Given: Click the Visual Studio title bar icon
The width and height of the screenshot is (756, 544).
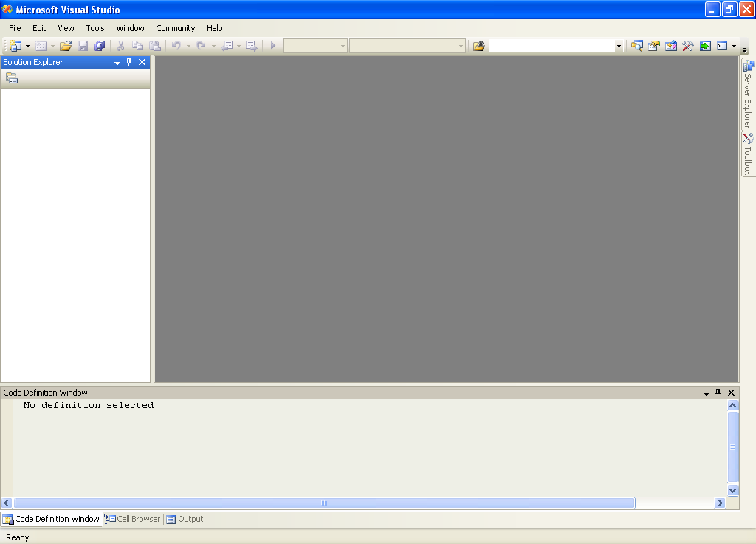Looking at the screenshot, I should tap(7, 9).
